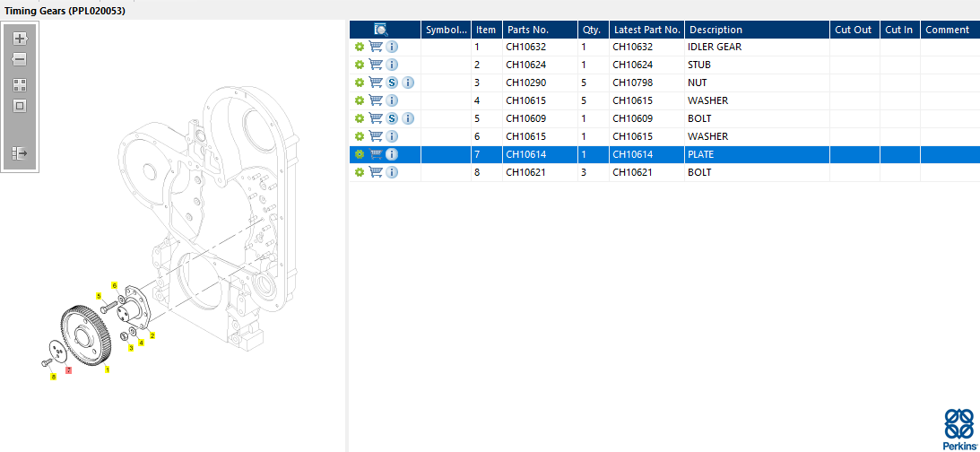980x452 pixels.
Task: Select callout number 1 on the diagram
Action: pos(108,369)
